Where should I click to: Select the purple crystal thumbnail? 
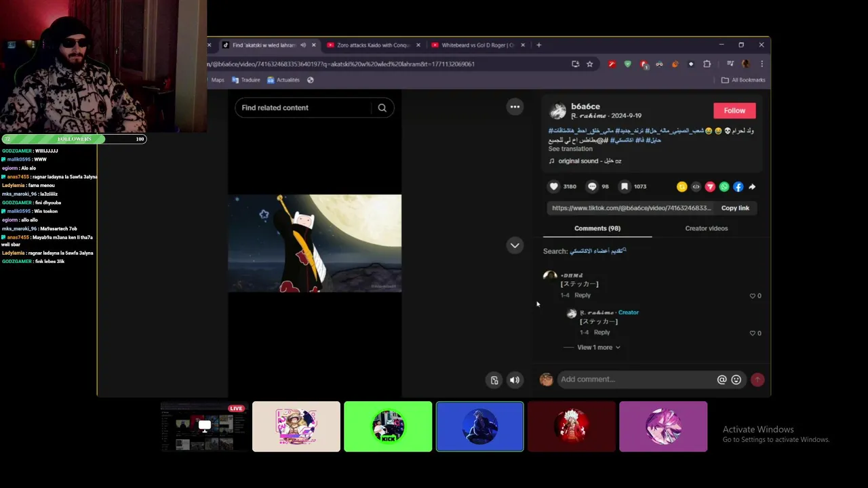pyautogui.click(x=663, y=426)
